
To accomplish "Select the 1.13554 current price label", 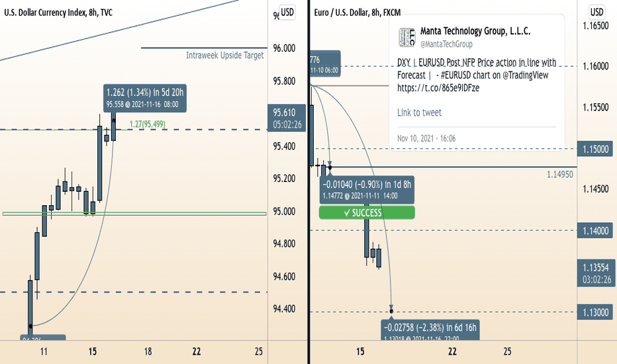I will click(596, 273).
